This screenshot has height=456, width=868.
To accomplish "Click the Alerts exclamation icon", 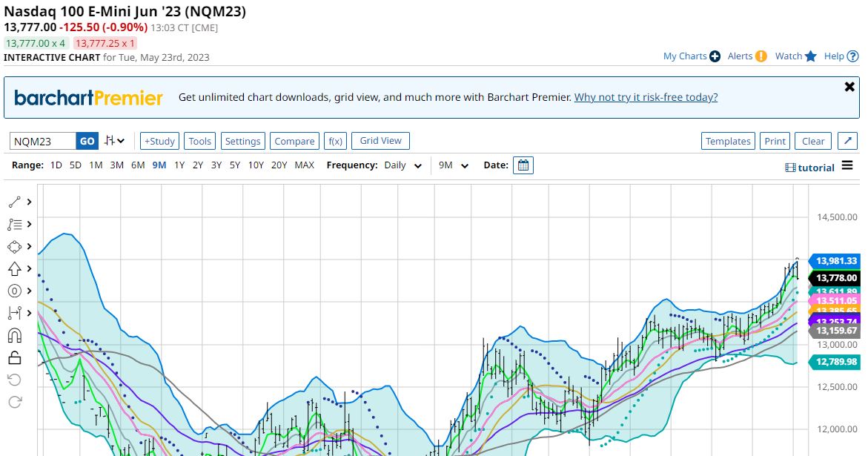I will (x=761, y=56).
